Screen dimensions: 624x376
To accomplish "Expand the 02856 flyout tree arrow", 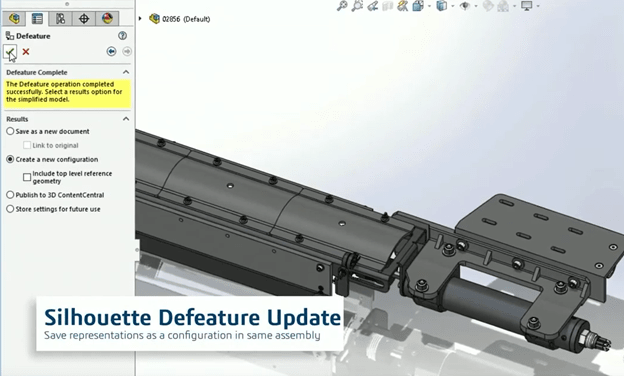I will 140,19.
